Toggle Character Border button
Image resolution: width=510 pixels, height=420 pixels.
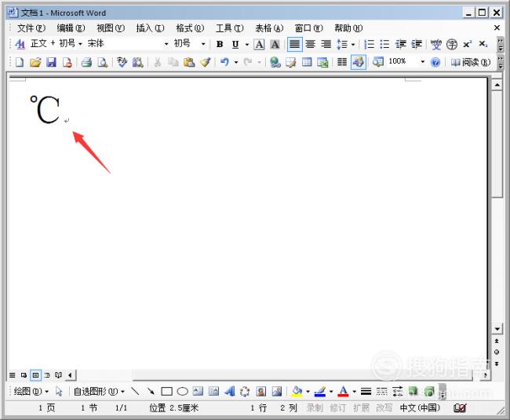pos(259,44)
